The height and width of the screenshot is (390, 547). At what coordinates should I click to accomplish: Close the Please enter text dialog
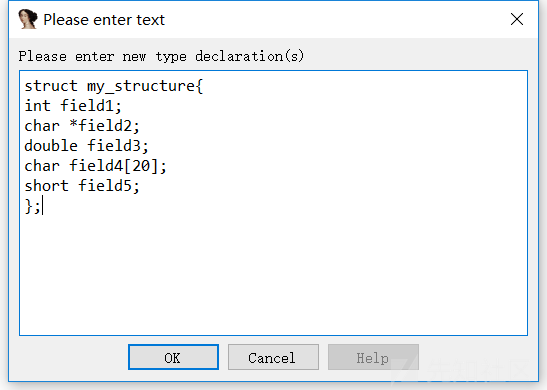point(517,19)
